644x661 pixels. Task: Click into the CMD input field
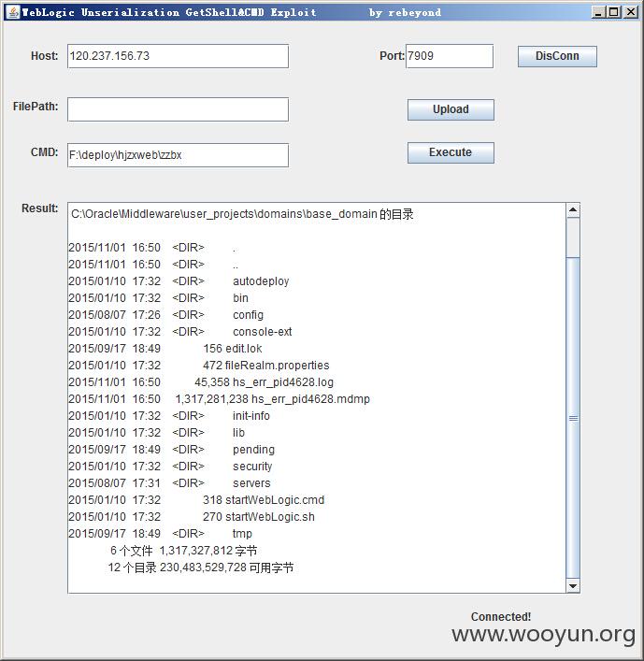(178, 155)
